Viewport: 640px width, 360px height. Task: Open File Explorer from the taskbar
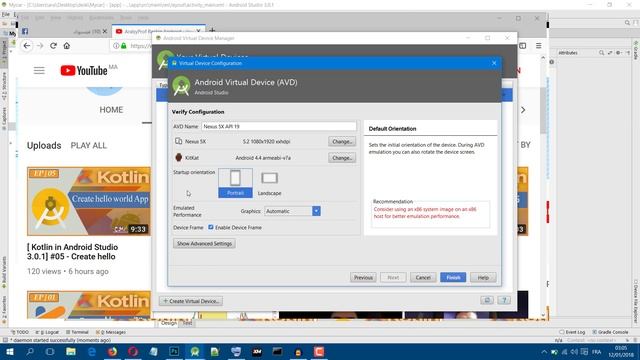point(71,351)
